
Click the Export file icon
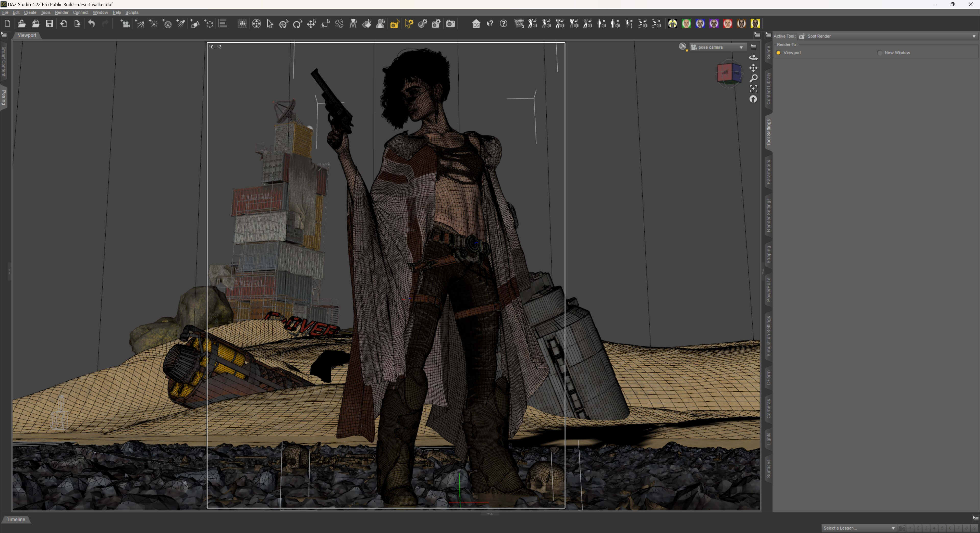click(77, 23)
